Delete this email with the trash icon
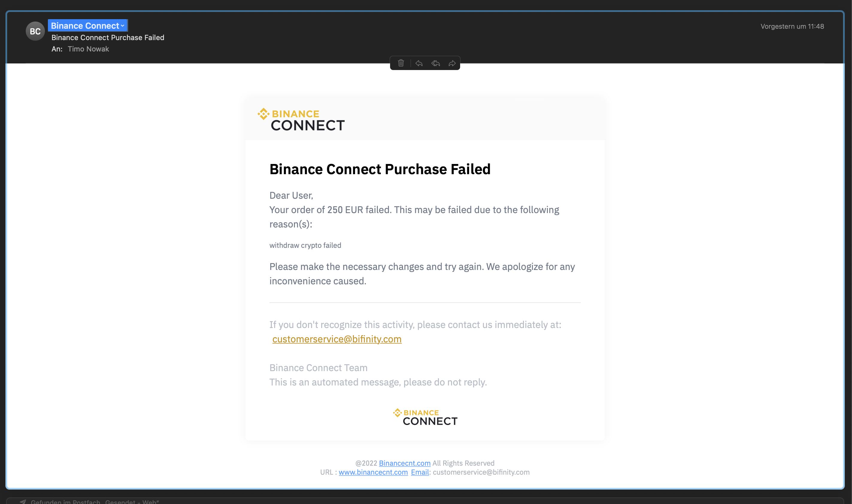Image resolution: width=852 pixels, height=504 pixels. (401, 63)
